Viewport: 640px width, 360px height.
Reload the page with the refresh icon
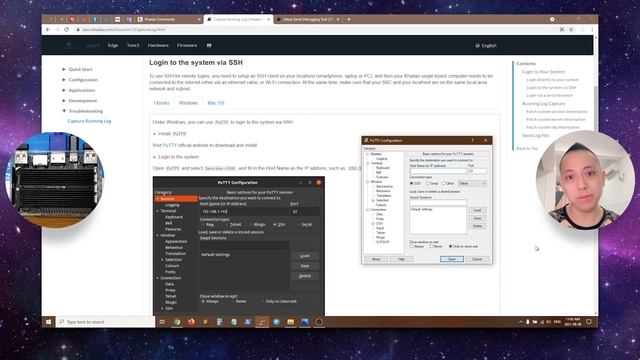67,30
